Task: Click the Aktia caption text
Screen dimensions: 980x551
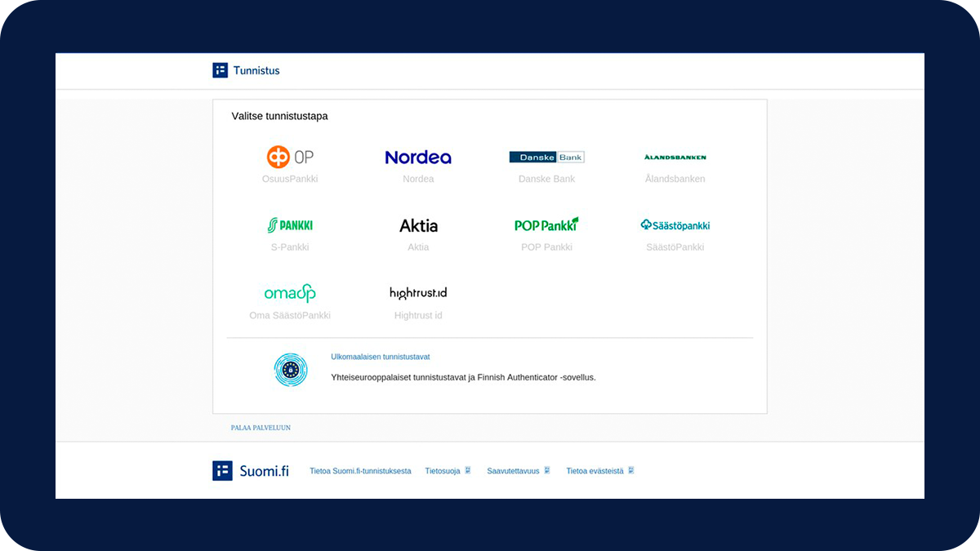Action: tap(418, 247)
